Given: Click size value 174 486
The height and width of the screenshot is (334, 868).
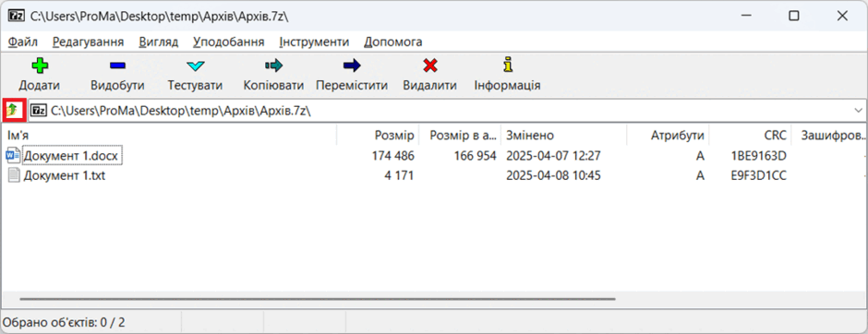Looking at the screenshot, I should click(x=393, y=157).
